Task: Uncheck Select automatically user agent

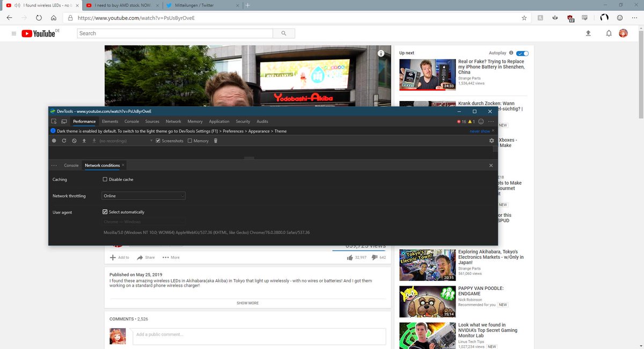Action: click(x=105, y=212)
